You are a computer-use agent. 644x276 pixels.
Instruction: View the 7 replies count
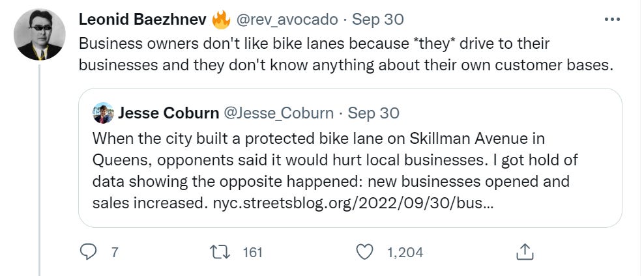pos(115,252)
